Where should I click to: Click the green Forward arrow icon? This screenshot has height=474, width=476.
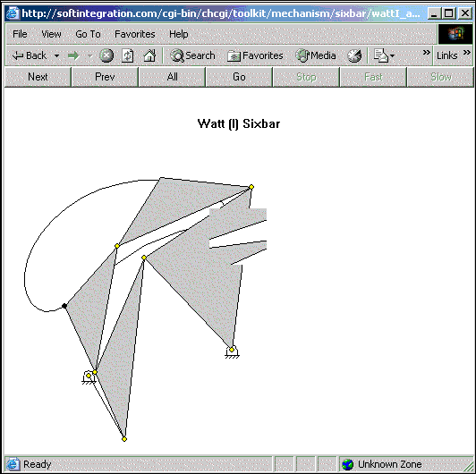[x=73, y=55]
